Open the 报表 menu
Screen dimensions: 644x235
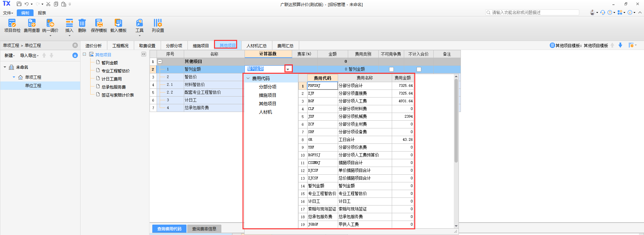42,13
